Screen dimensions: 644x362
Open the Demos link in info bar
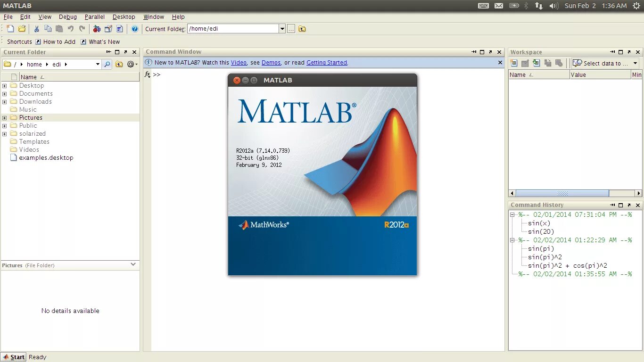(271, 62)
